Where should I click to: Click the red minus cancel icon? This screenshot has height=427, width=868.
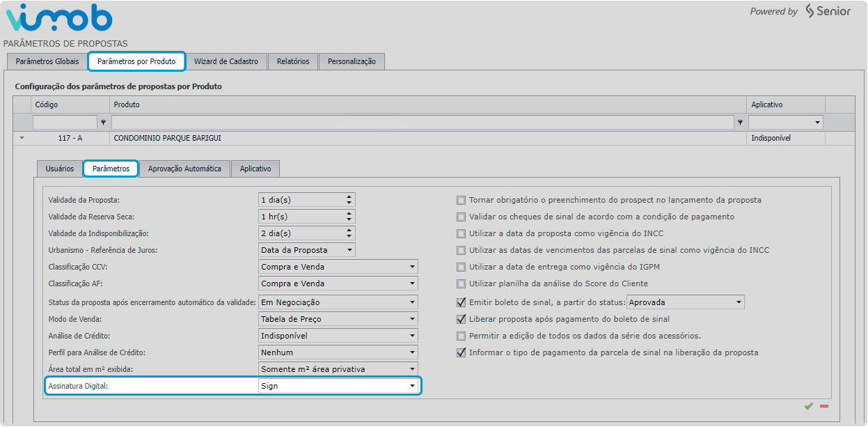(824, 405)
